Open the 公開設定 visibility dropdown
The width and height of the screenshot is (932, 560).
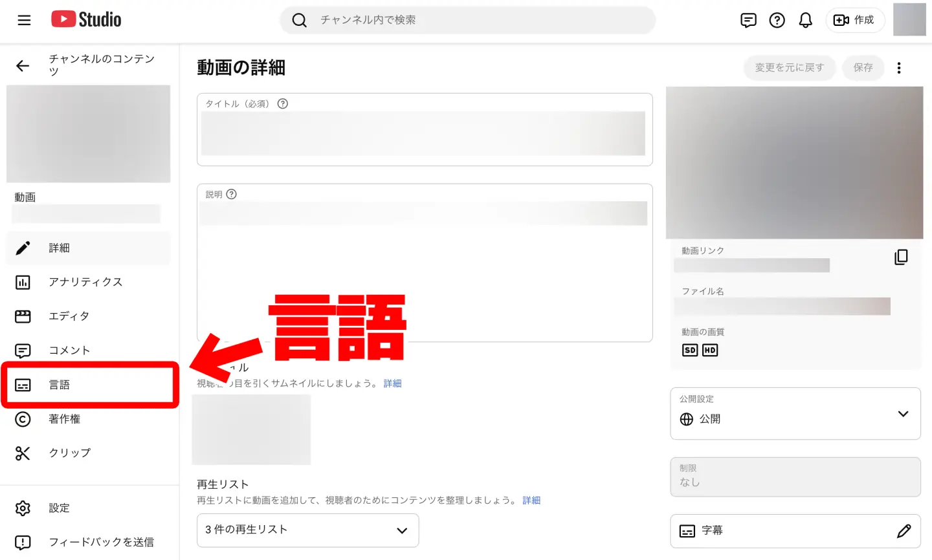click(795, 414)
